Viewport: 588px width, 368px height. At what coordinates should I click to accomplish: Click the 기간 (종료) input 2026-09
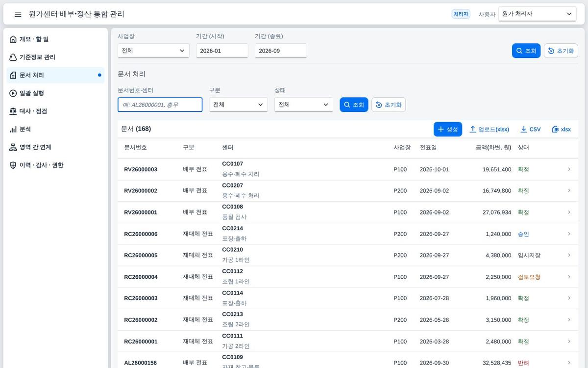pos(281,51)
